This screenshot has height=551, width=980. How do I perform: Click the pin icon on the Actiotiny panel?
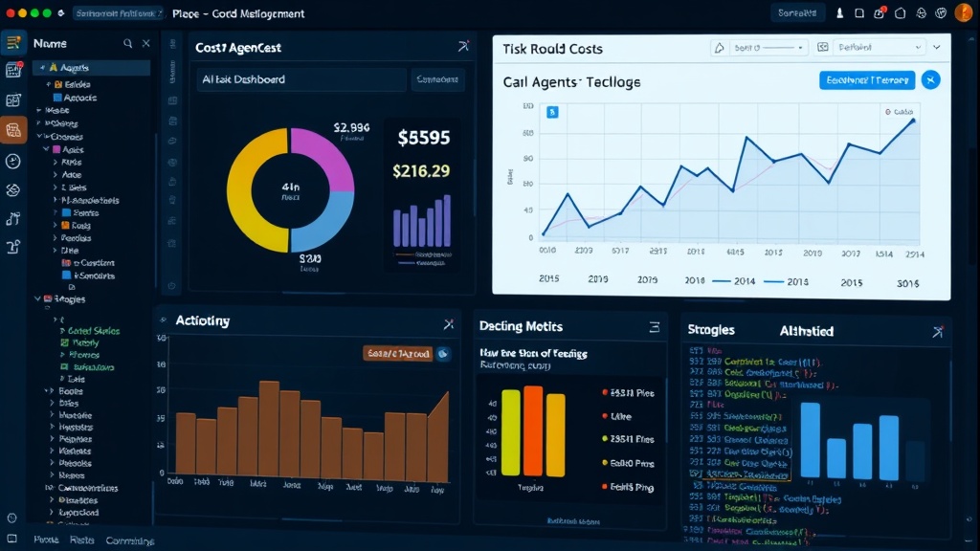(x=449, y=323)
